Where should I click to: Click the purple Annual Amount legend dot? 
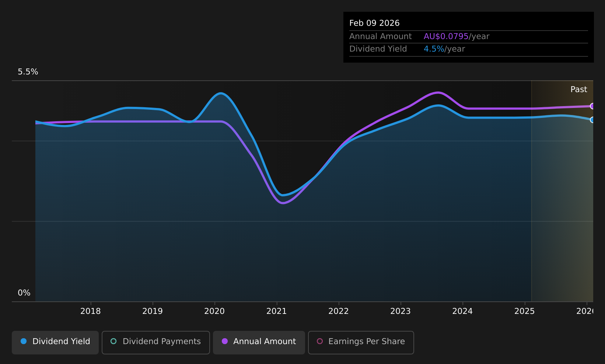(225, 341)
